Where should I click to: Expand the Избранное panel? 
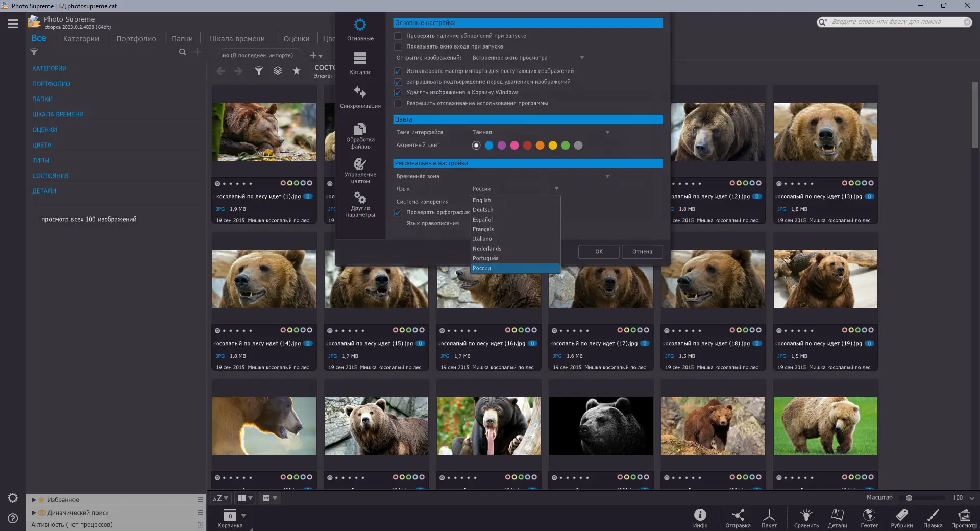point(34,500)
